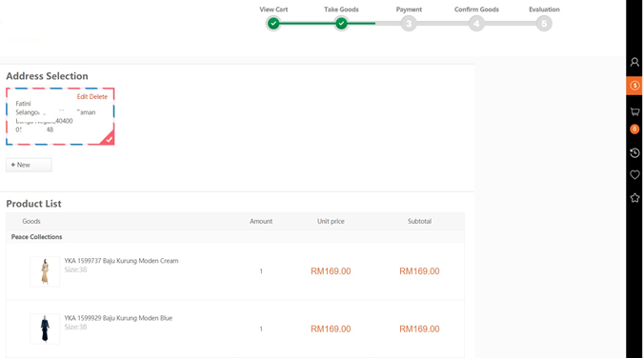
Task: Click the orange coin wallet sidebar icon
Action: pyautogui.click(x=634, y=86)
